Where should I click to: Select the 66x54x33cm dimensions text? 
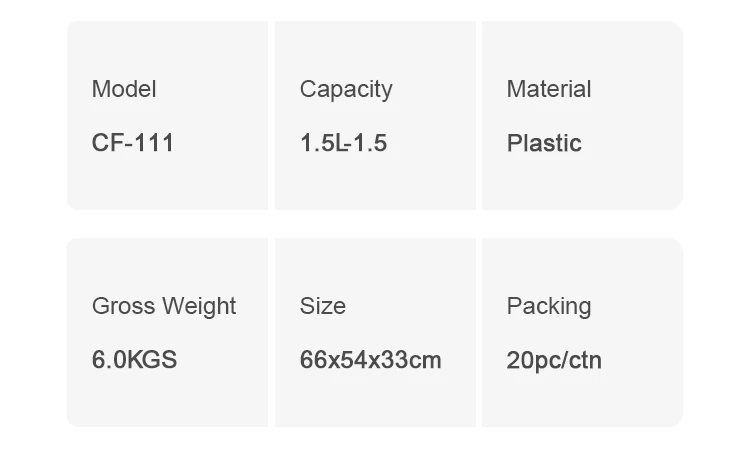(x=370, y=360)
